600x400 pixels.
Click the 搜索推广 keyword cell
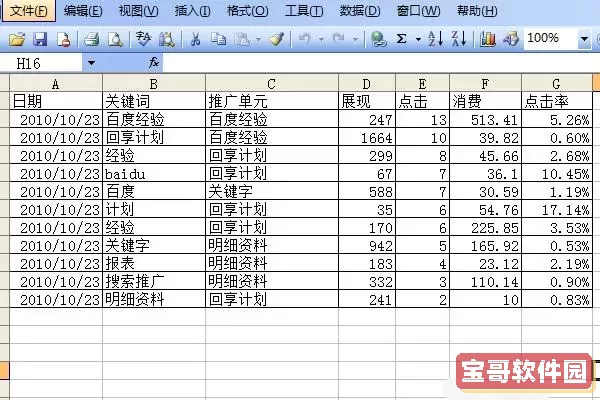(x=154, y=281)
